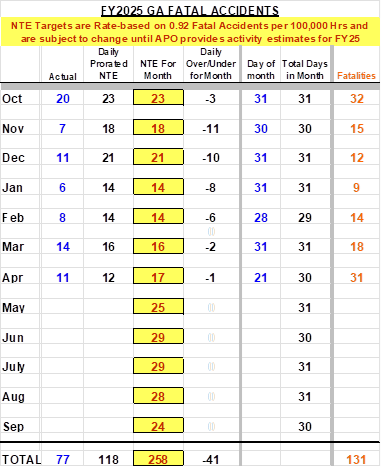This screenshot has width=381, height=467.
Task: Click TOTAL Actual value 77
Action: (63, 460)
